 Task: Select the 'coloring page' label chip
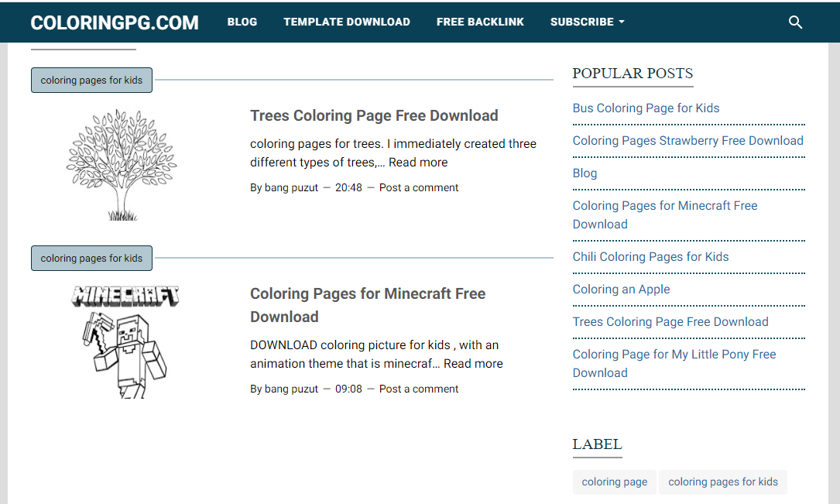click(615, 482)
